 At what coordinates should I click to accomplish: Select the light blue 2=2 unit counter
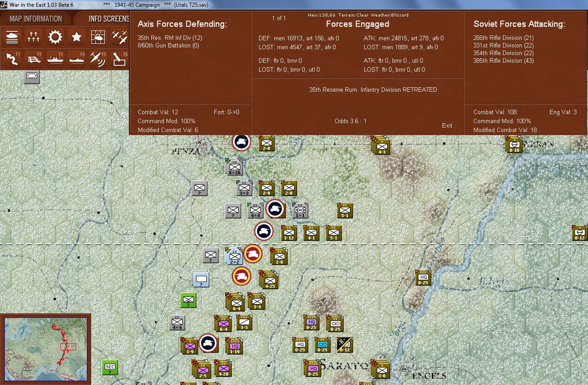tap(235, 256)
